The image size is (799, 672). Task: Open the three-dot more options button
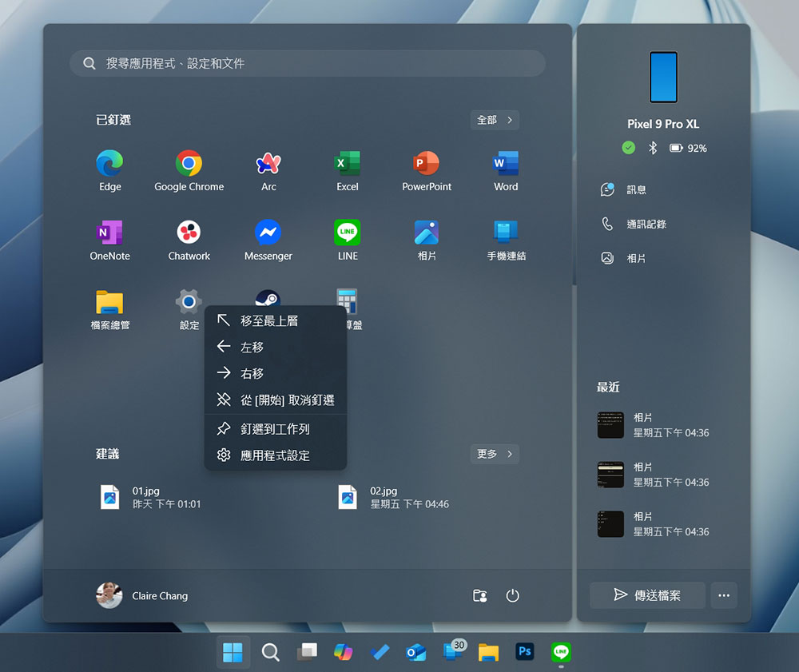[x=724, y=595]
